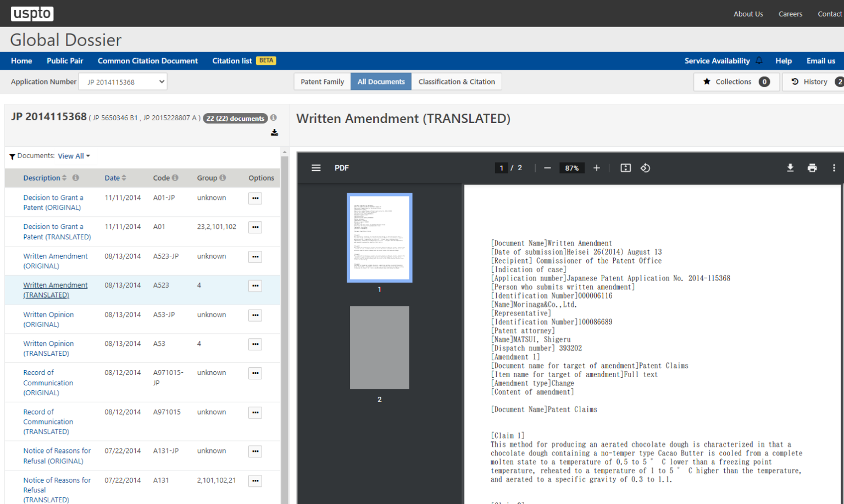Expand the Documents View All filter
This screenshot has width=844, height=504.
74,156
